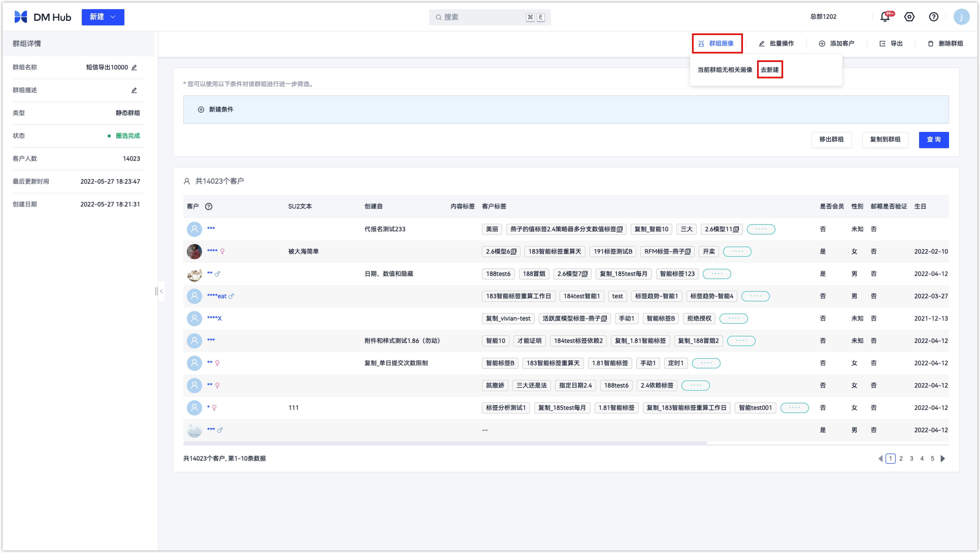The width and height of the screenshot is (980, 553).
Task: Click the 复制到群组 button
Action: (x=885, y=140)
